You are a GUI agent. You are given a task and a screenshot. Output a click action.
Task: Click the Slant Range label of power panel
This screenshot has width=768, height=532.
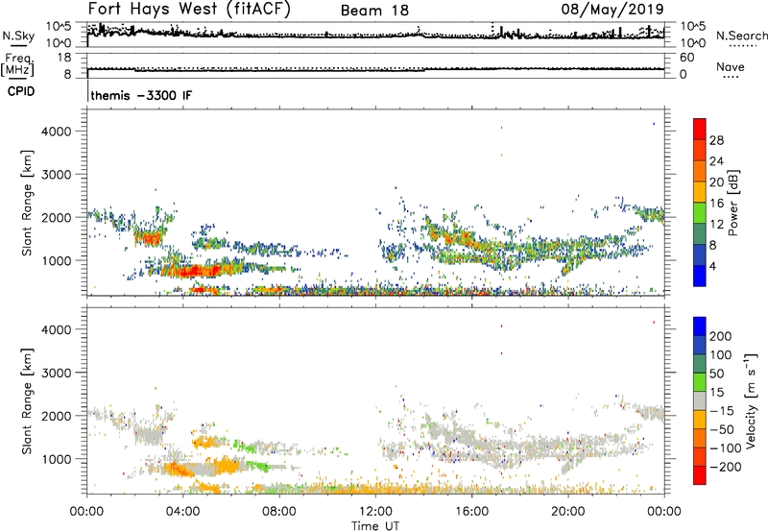click(27, 203)
